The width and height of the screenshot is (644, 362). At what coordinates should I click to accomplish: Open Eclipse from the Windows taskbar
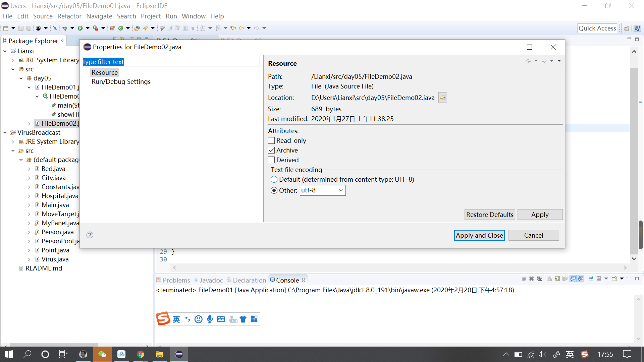(x=179, y=354)
